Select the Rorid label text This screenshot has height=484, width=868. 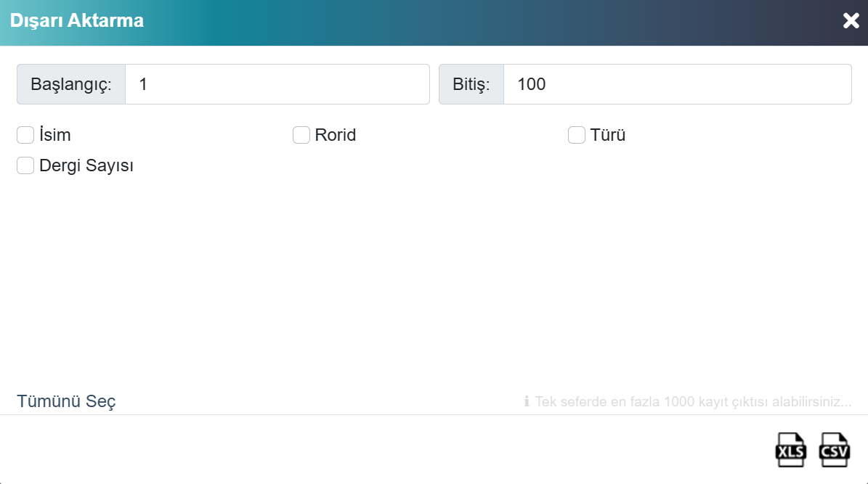(336, 135)
